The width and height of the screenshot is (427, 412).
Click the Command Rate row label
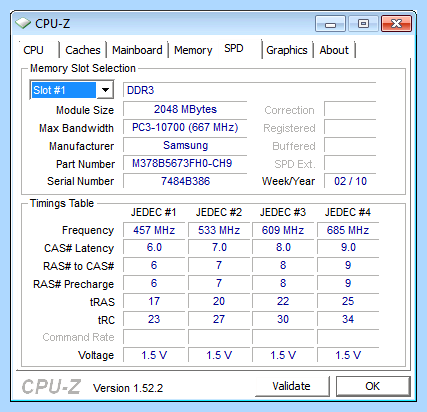pyautogui.click(x=78, y=337)
